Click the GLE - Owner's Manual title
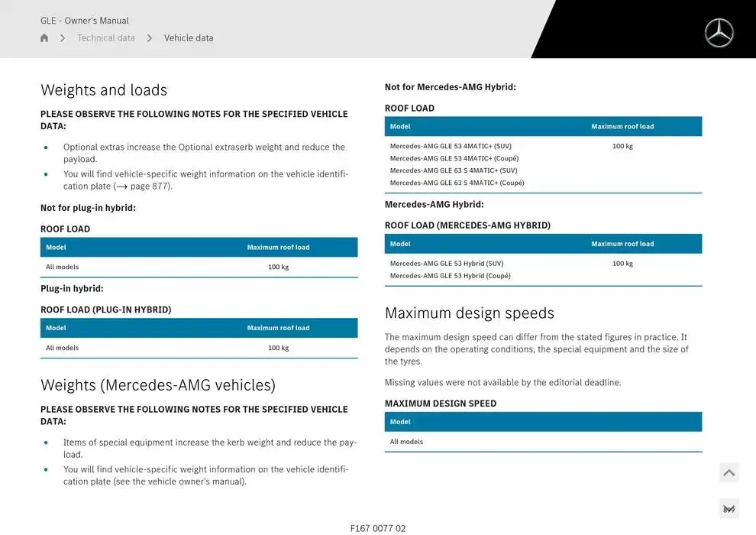756x535 pixels. 85,21
